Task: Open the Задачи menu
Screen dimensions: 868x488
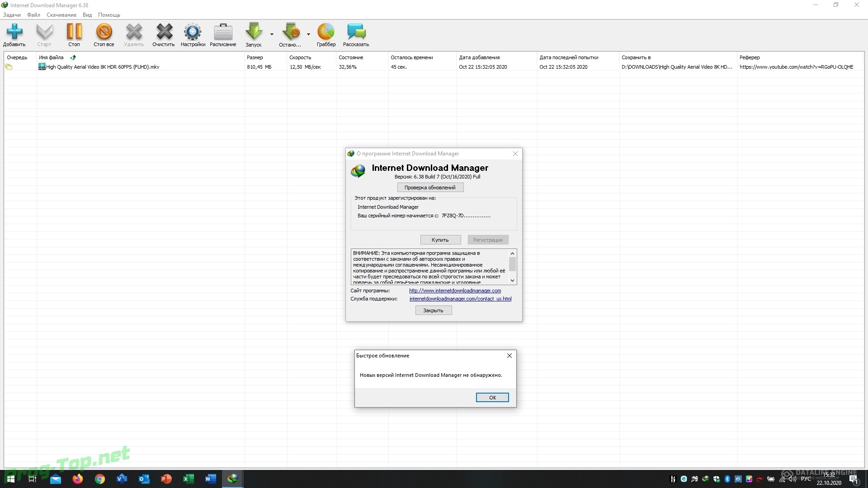Action: click(12, 15)
